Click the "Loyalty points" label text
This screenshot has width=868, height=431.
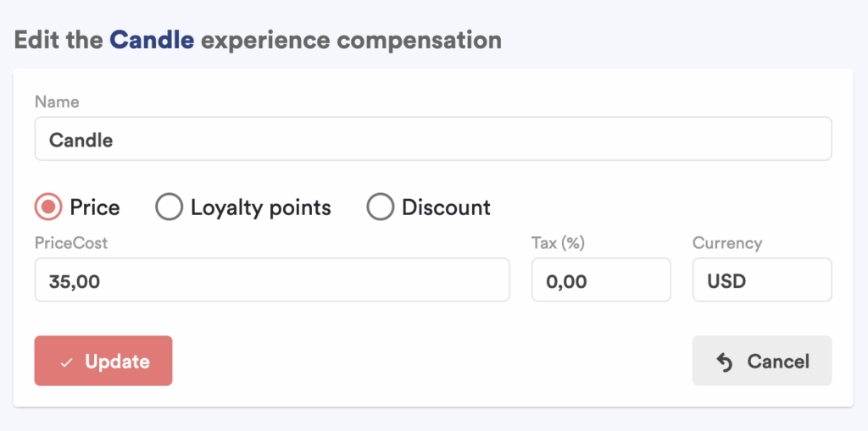(260, 207)
